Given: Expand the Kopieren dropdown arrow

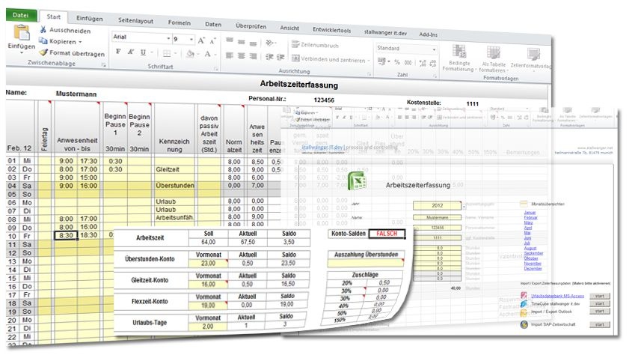Looking at the screenshot, I should click(80, 42).
